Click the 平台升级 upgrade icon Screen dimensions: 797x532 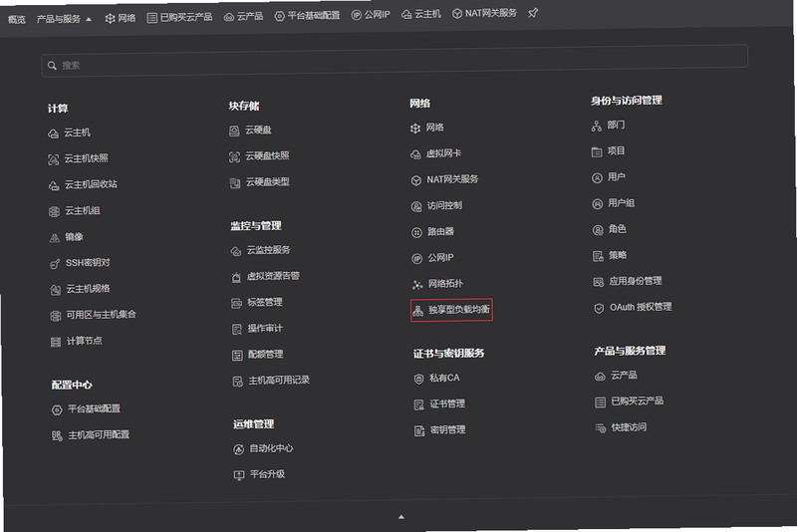coord(239,475)
